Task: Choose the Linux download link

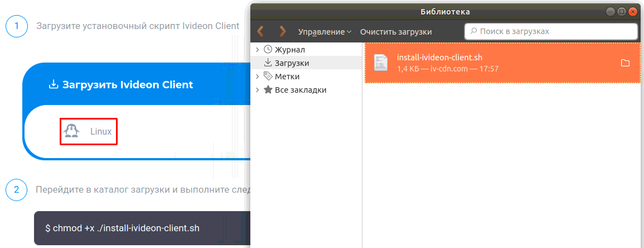Action: coord(89,132)
